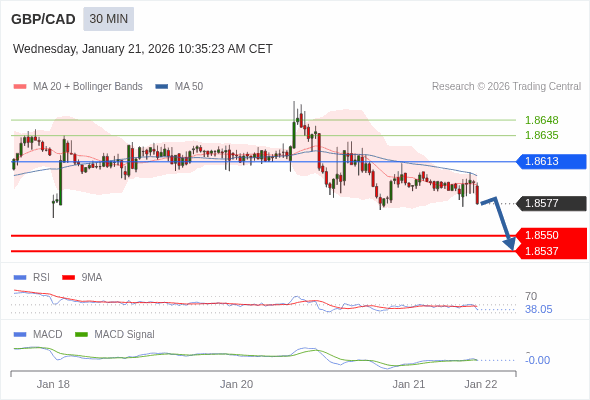Click the 9MA red legend swatch

tap(68, 278)
